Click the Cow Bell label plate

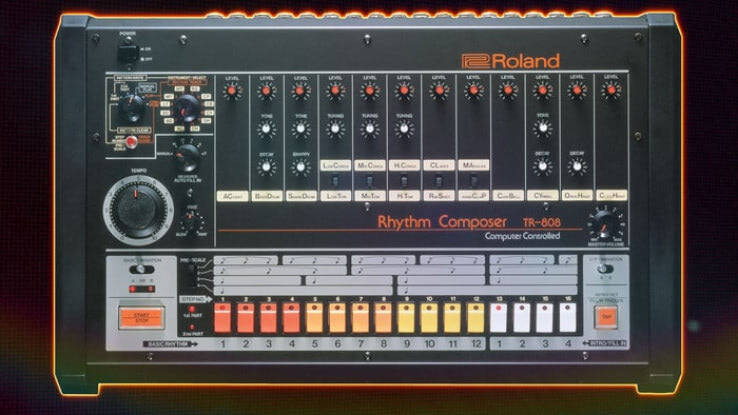(508, 195)
